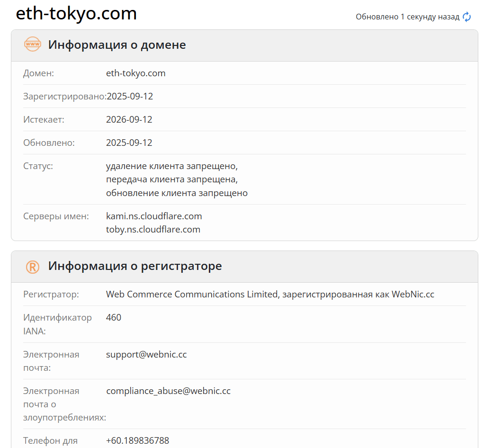484x448 pixels.
Task: Click the toby.ns.cloudflare.com name server
Action: (x=153, y=230)
